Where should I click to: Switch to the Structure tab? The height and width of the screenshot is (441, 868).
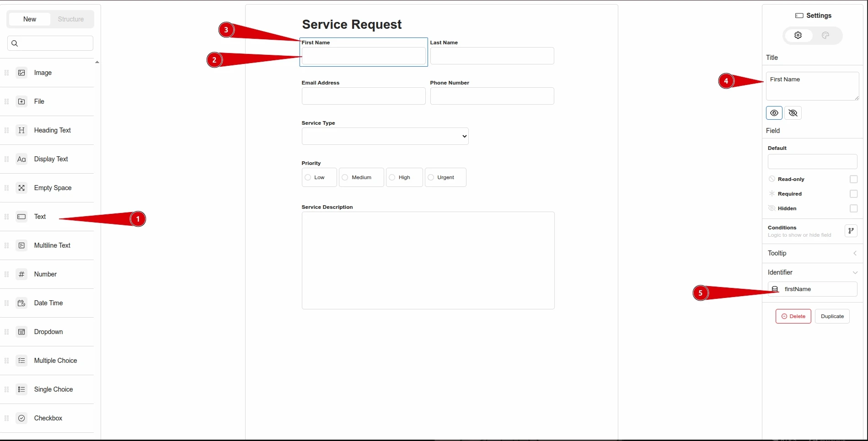(x=70, y=19)
